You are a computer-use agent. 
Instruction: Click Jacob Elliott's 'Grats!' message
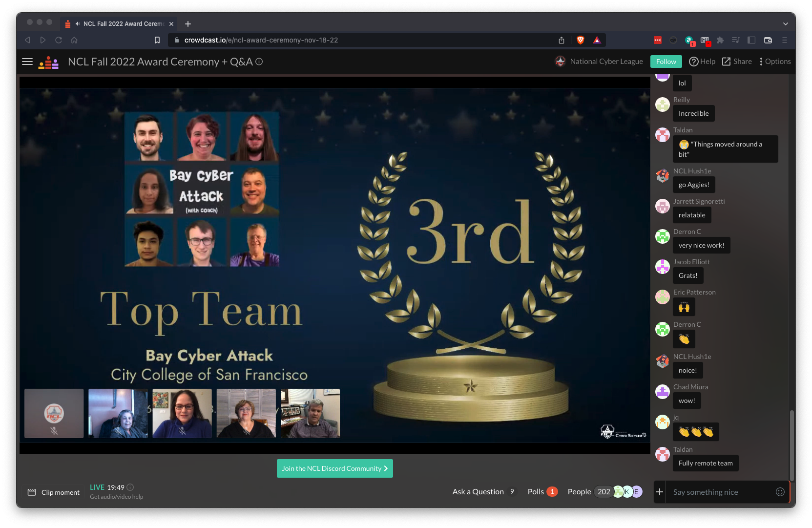click(688, 275)
